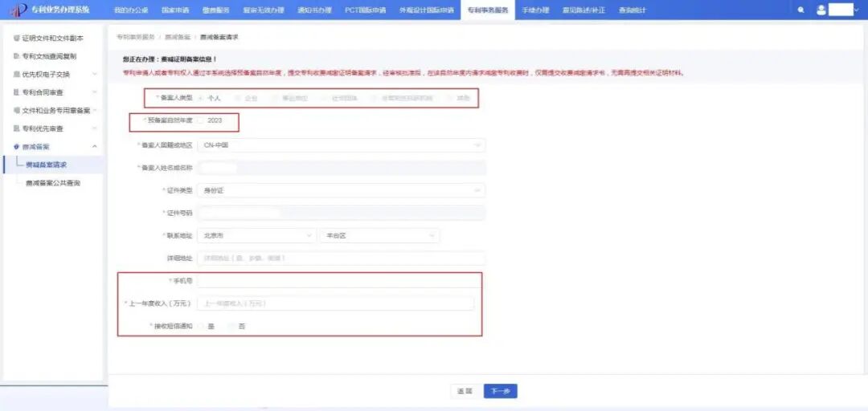868x411 pixels.
Task: Click the user avatar icon in header
Action: click(x=821, y=10)
